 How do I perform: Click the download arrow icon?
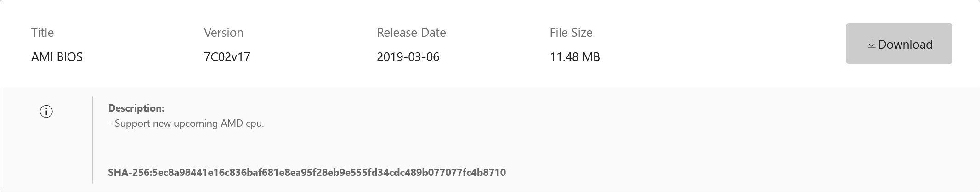pos(871,44)
